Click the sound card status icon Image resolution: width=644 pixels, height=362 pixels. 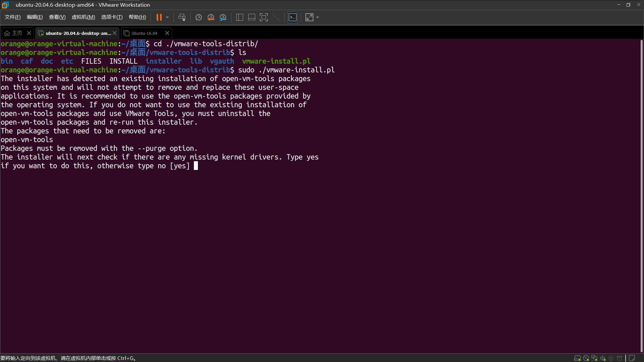point(603,358)
